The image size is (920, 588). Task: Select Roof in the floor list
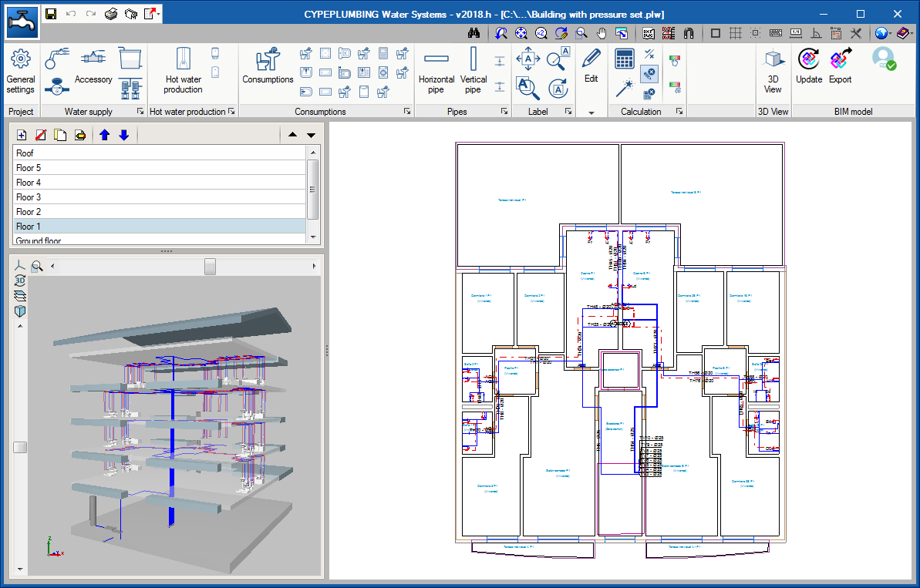(x=159, y=153)
